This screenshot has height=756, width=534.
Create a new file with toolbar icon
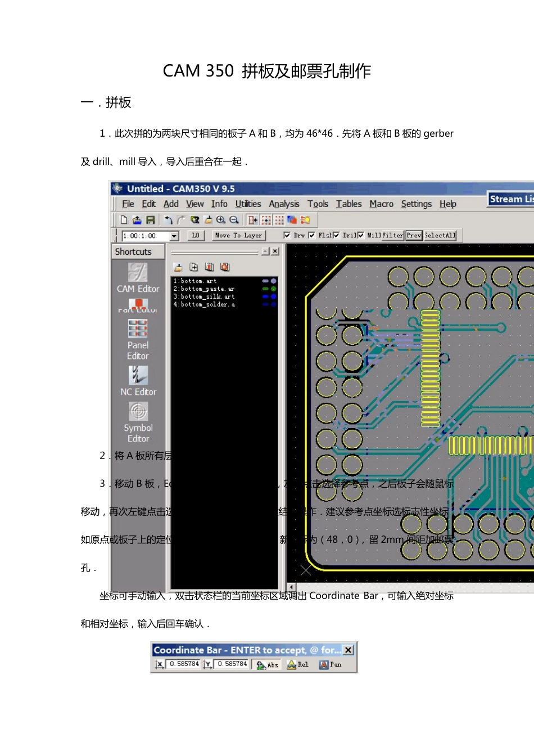click(124, 220)
